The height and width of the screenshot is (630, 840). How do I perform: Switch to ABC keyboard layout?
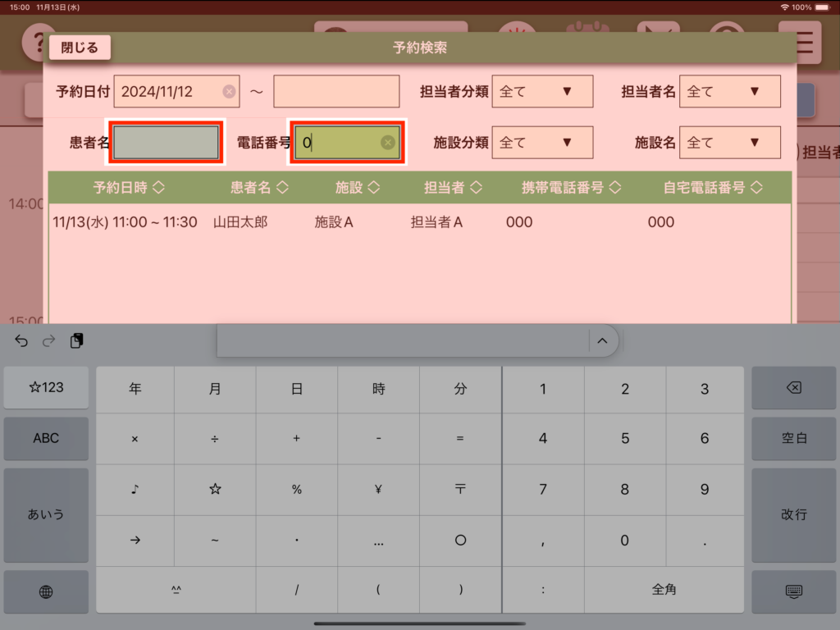[46, 438]
